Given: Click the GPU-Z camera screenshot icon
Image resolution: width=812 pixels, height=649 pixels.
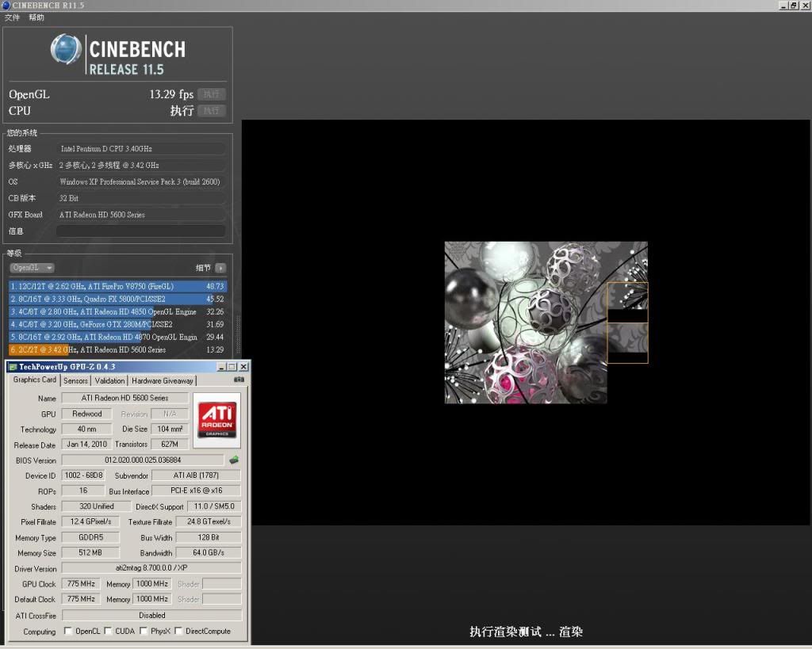Looking at the screenshot, I should tap(239, 380).
